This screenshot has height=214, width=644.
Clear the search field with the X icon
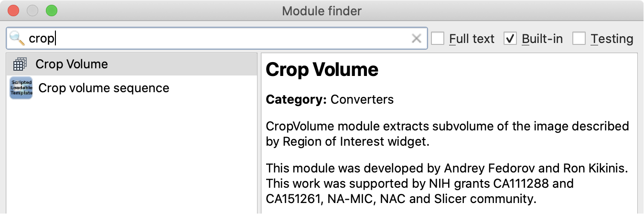(417, 39)
